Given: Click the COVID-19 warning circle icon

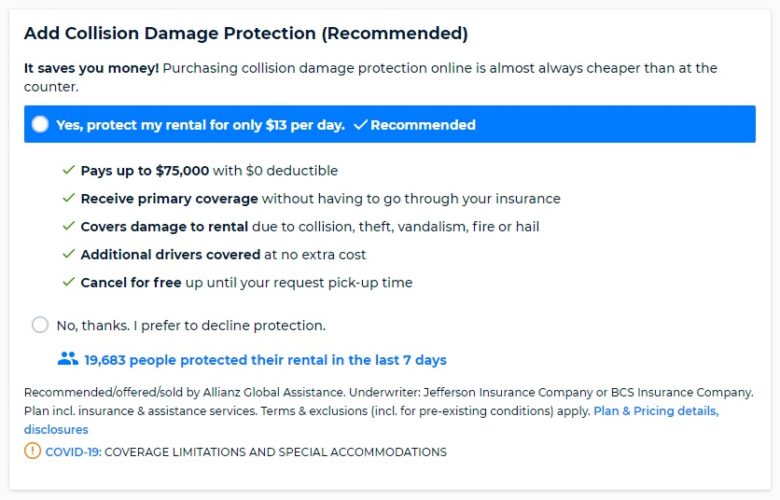Looking at the screenshot, I should click(x=32, y=451).
